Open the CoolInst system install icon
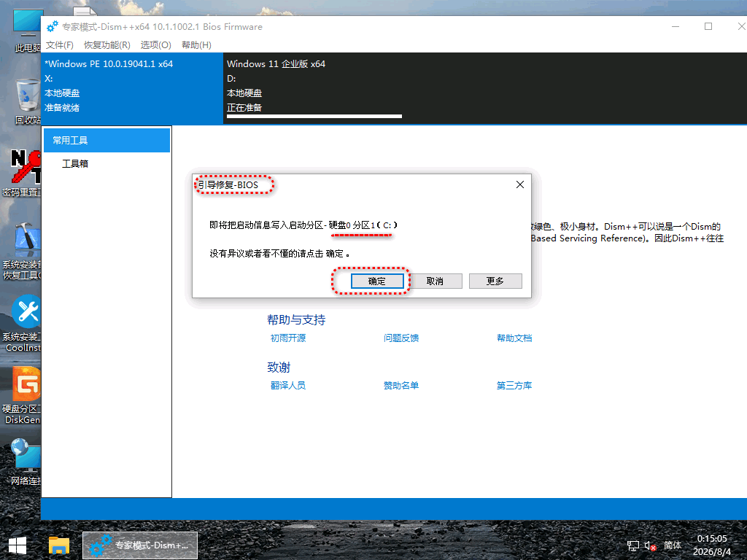Image resolution: width=747 pixels, height=560 pixels. pos(23,324)
